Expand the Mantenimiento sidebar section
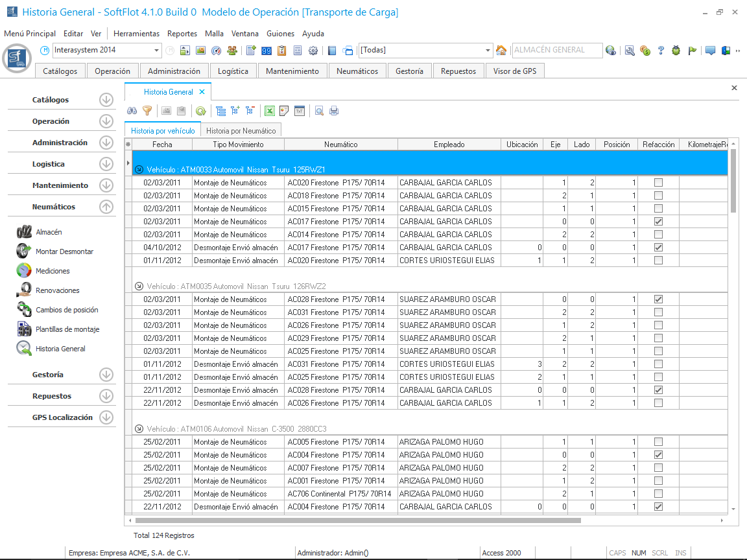This screenshot has height=560, width=747. [x=106, y=185]
